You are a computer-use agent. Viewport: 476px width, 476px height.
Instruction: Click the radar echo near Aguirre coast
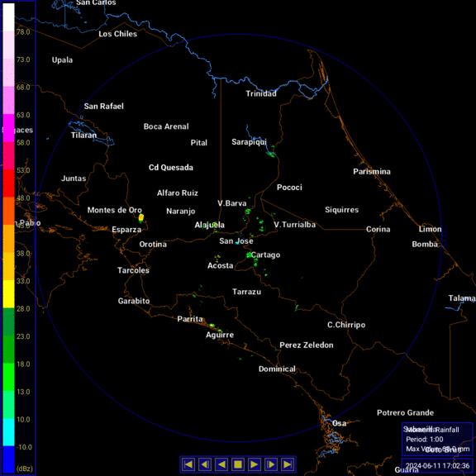[212, 326]
